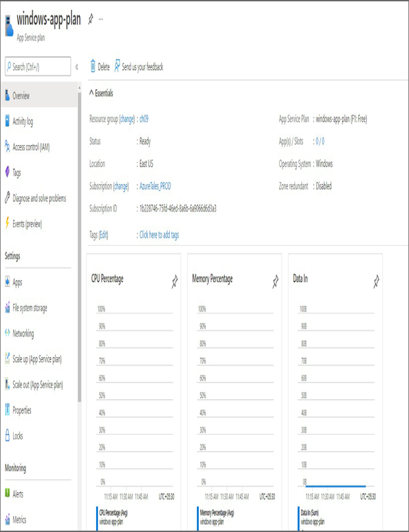Click the Delete trash icon
409x532 pixels.
[x=93, y=66]
